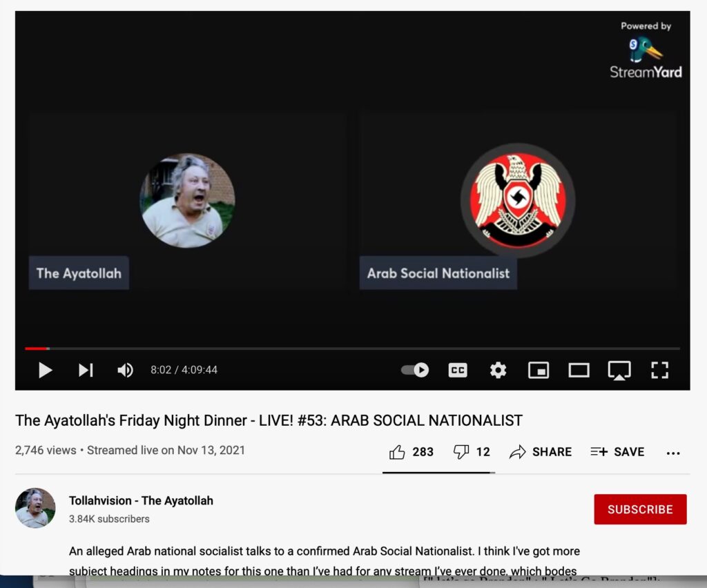
Task: Switch to theater mode
Action: 579,371
